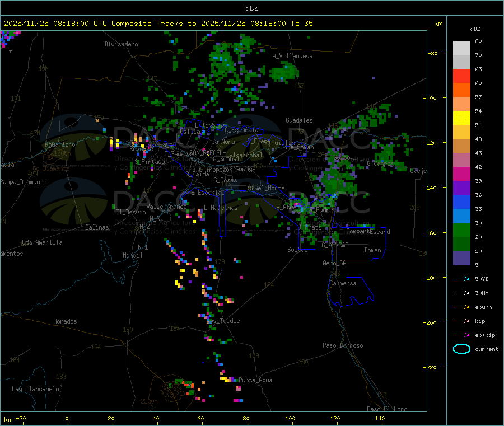Click the S_Pintada map label
The image size is (504, 426).
pyautogui.click(x=150, y=162)
